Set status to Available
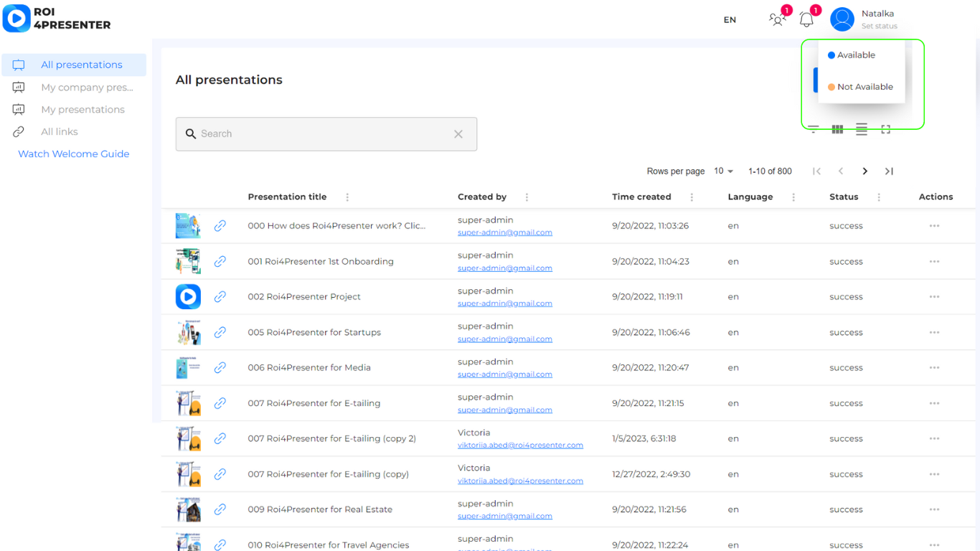 [852, 55]
